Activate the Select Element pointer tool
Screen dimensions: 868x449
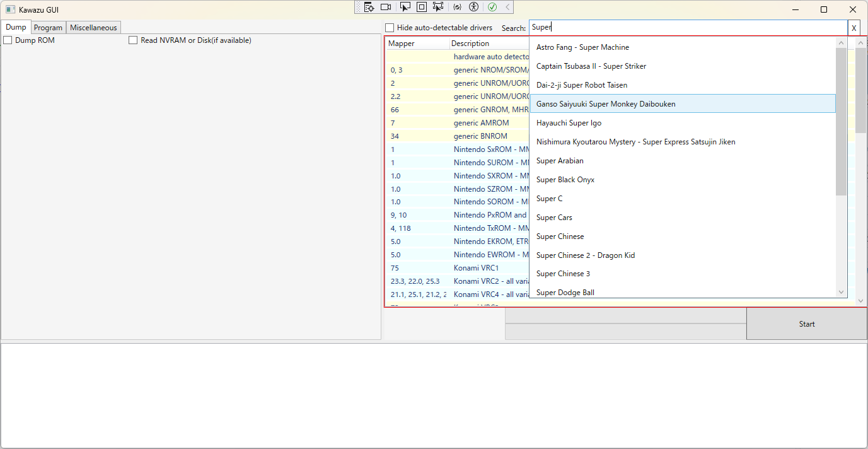point(405,7)
